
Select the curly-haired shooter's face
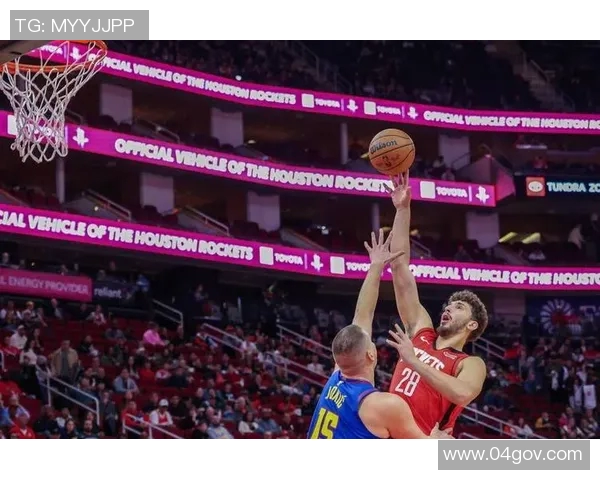[454, 316]
